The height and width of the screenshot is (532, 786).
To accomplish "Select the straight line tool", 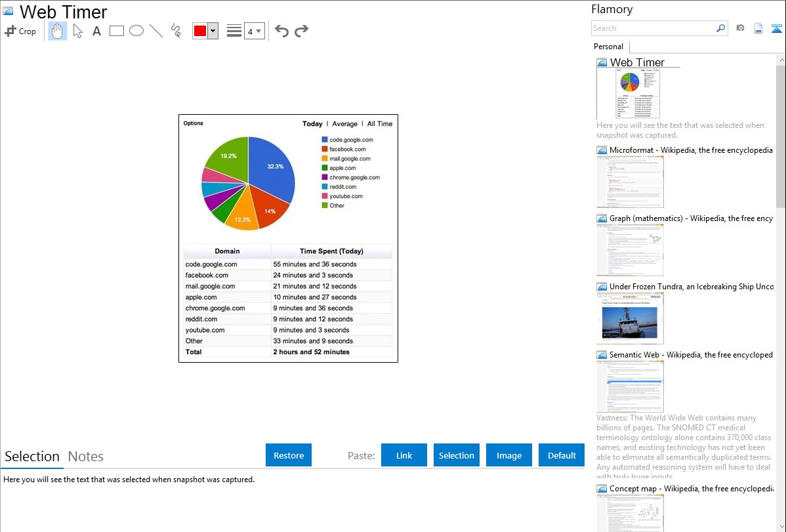I will (156, 31).
